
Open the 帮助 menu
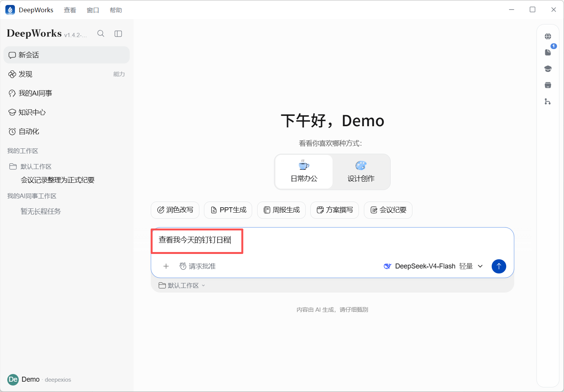coord(116,10)
